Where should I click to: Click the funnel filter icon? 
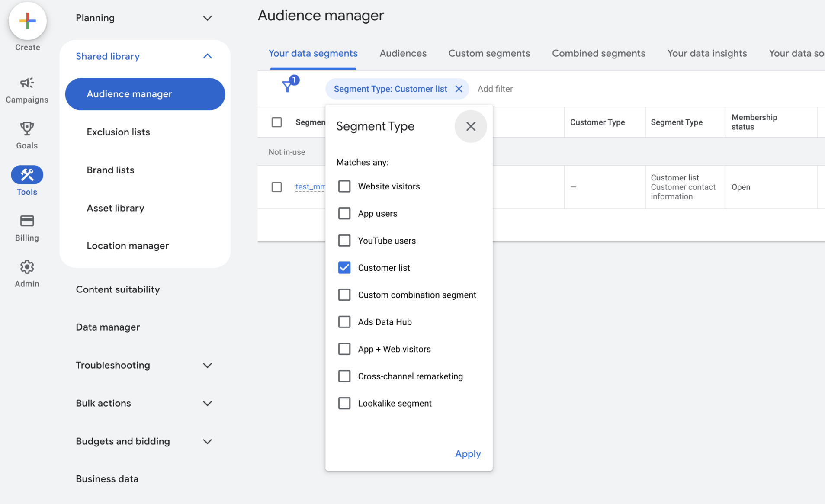coord(287,87)
